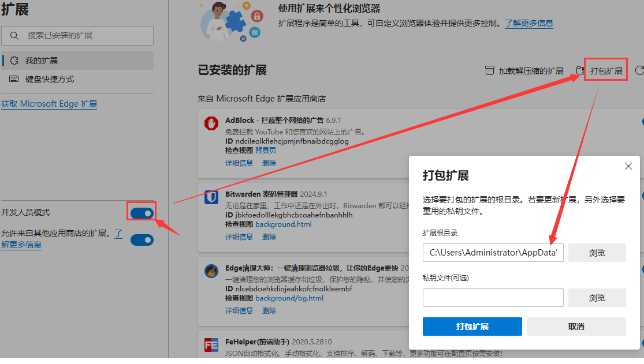644x364 pixels.
Task: Click 浏览 beside 扩展根目录 field
Action: (x=597, y=253)
